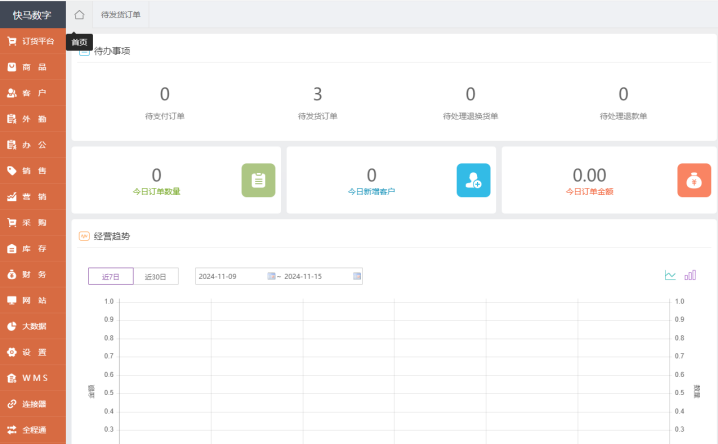
Task: Click the green clipboard order icon
Action: coord(258,180)
